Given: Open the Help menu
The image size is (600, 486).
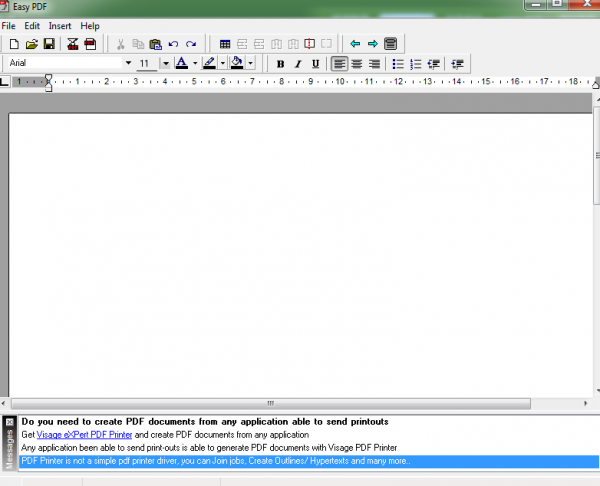Looking at the screenshot, I should point(90,25).
